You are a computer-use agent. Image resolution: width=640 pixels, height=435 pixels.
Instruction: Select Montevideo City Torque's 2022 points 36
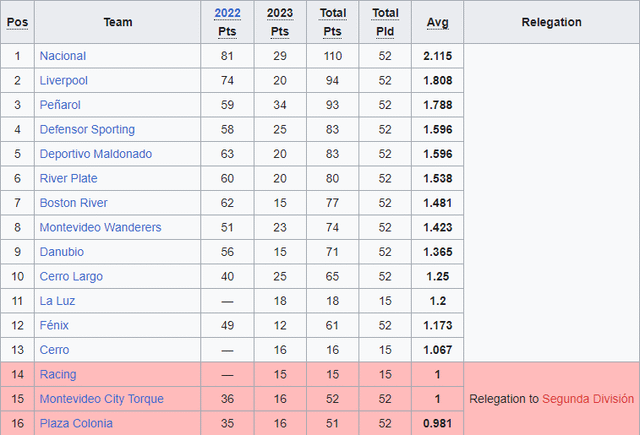pos(227,399)
